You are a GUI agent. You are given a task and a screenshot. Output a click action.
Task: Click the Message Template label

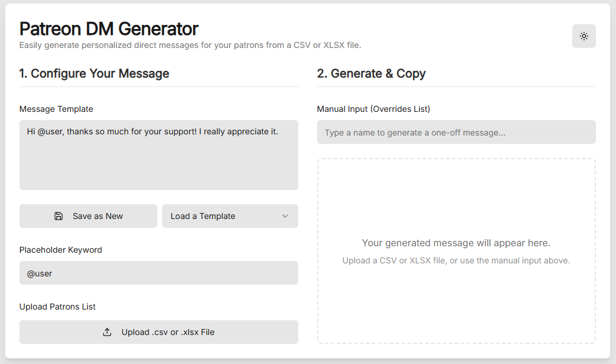pyautogui.click(x=56, y=109)
